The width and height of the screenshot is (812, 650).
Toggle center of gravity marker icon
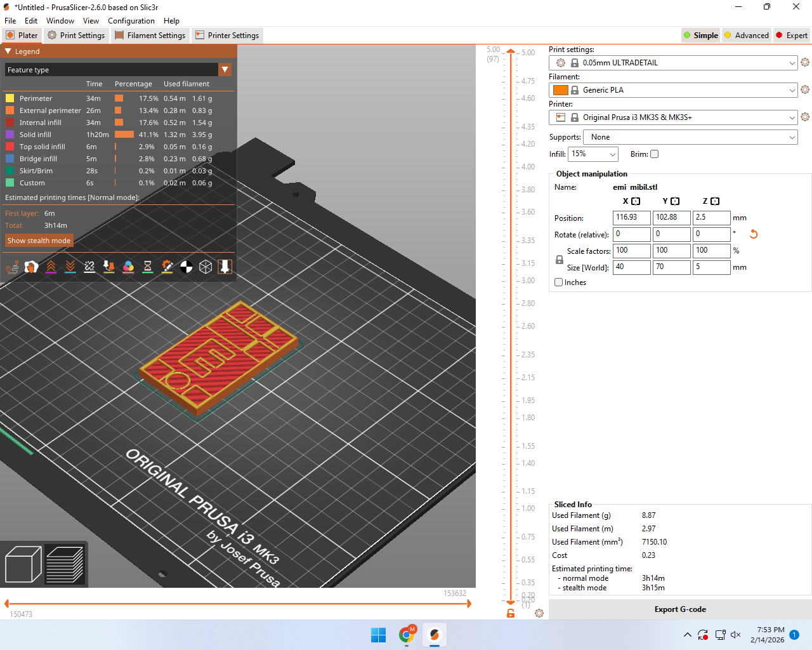pyautogui.click(x=187, y=267)
